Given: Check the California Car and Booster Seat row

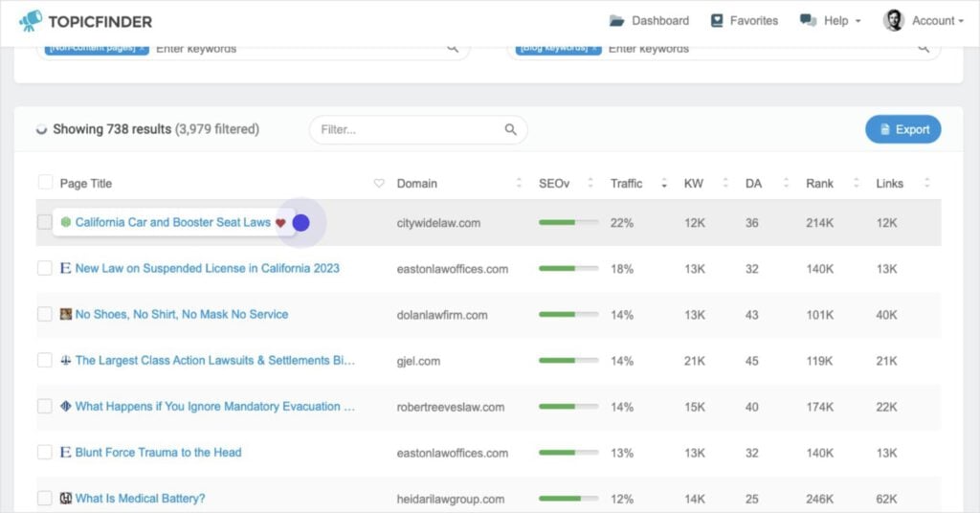Looking at the screenshot, I should (44, 222).
